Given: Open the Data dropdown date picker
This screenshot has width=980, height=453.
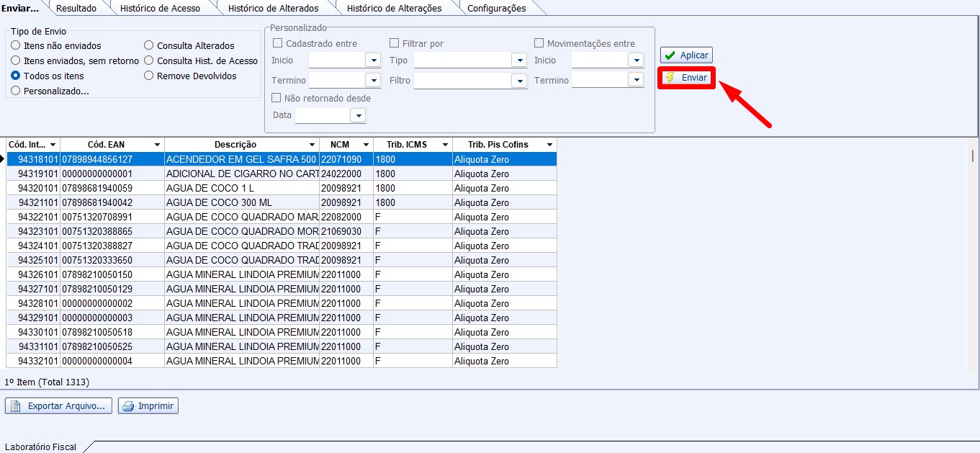Looking at the screenshot, I should coord(358,115).
